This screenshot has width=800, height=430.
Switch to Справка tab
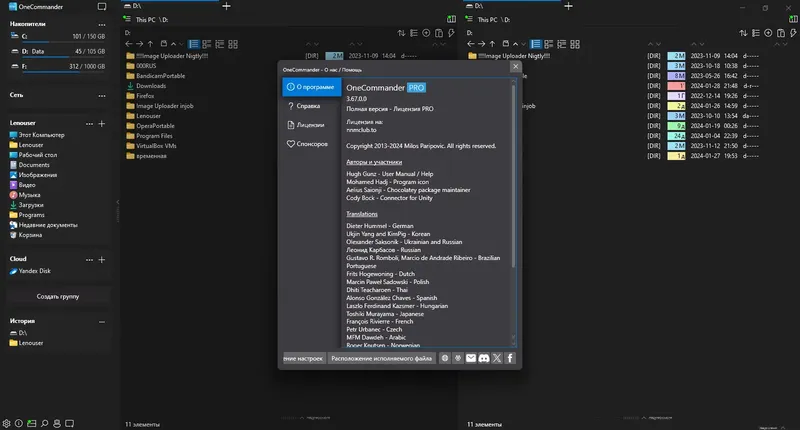pos(312,106)
